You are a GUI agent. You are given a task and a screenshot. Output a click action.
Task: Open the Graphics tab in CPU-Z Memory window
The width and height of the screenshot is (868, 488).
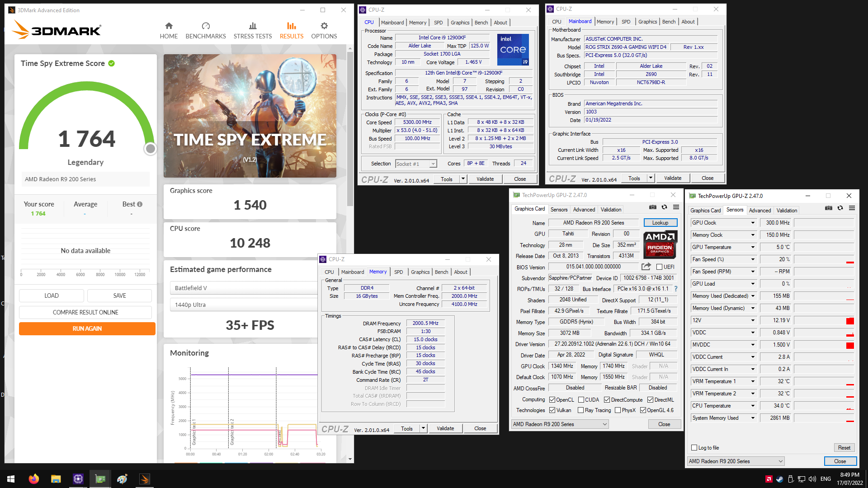(420, 272)
